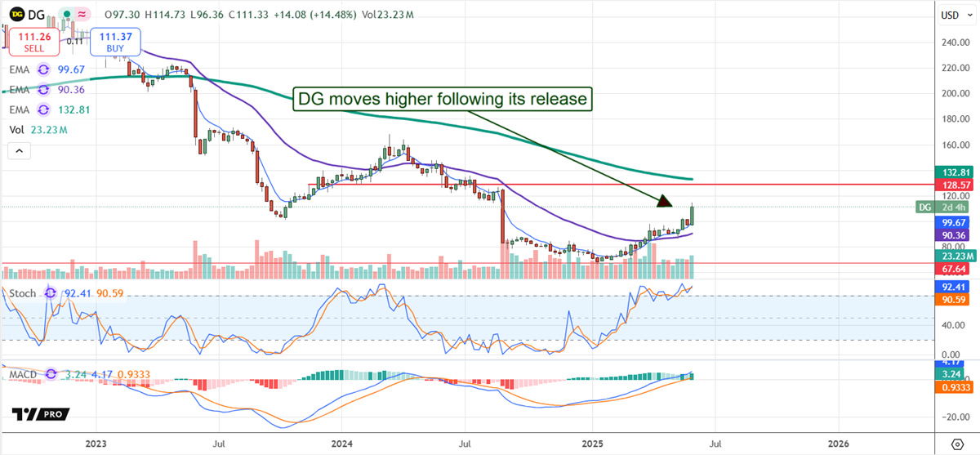Click the DG 2d 4h countdown label

pyautogui.click(x=944, y=207)
